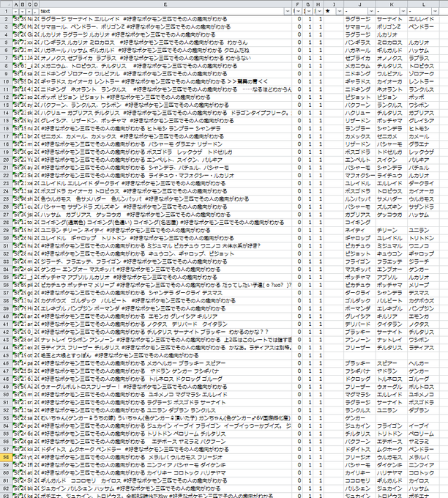Click cell J58 'フリージオ'
Viewport: 448px width, 498px height.
pos(359,457)
